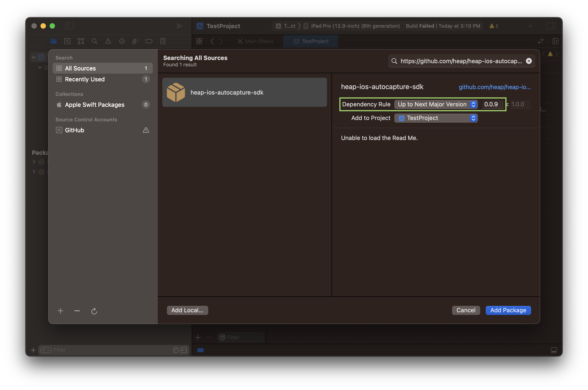Click the Run play button

(x=179, y=26)
